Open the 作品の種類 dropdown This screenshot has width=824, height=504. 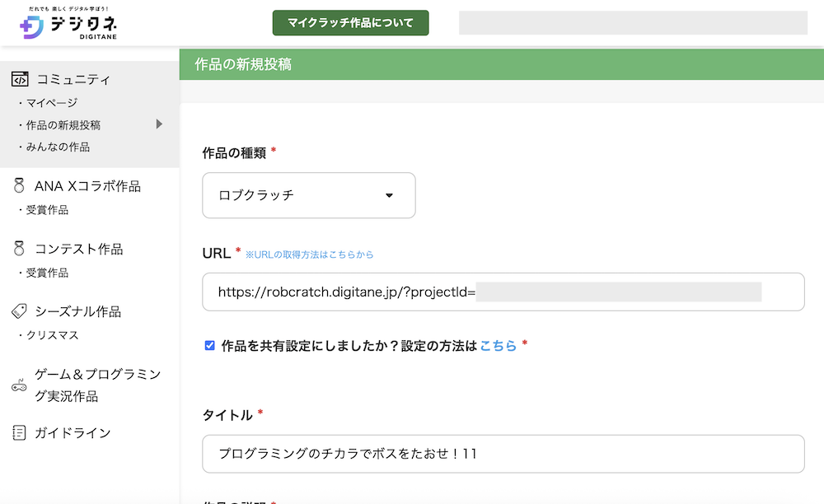(308, 195)
